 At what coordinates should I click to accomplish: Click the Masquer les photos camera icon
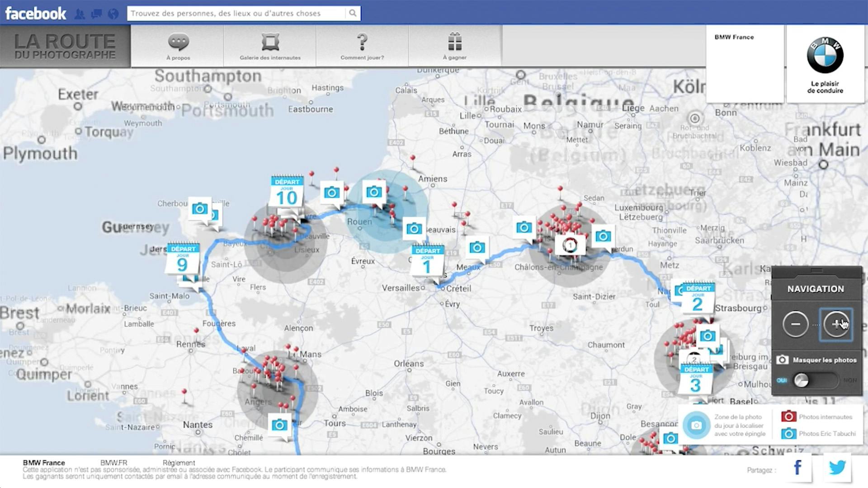point(783,360)
